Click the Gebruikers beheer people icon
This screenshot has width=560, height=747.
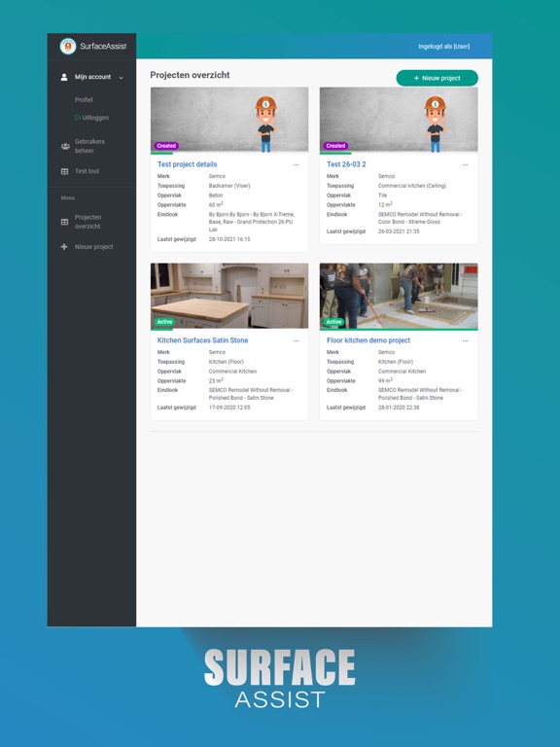65,146
